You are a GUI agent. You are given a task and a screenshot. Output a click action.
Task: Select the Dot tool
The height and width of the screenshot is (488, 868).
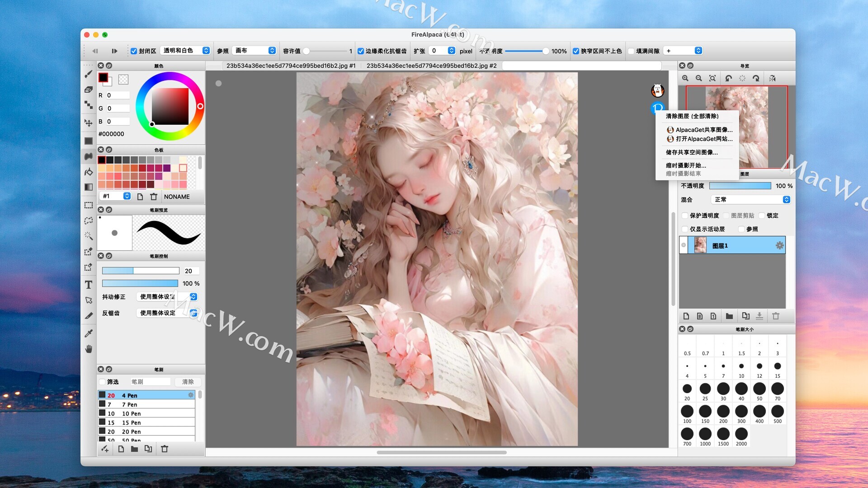tap(89, 105)
